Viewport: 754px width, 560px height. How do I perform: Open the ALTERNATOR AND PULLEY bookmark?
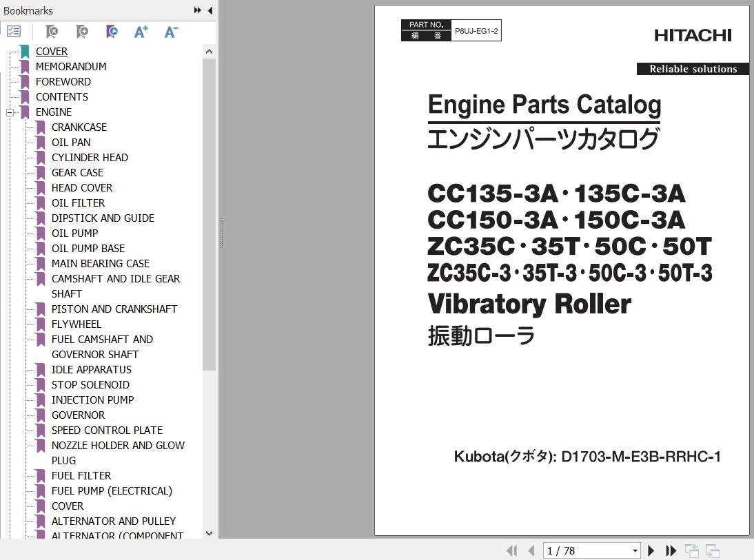coord(114,521)
